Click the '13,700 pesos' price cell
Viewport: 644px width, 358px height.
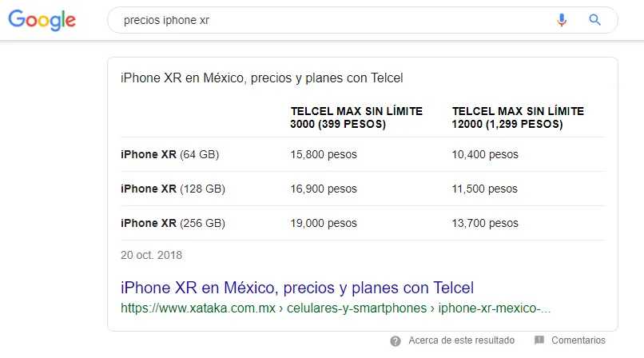[485, 223]
